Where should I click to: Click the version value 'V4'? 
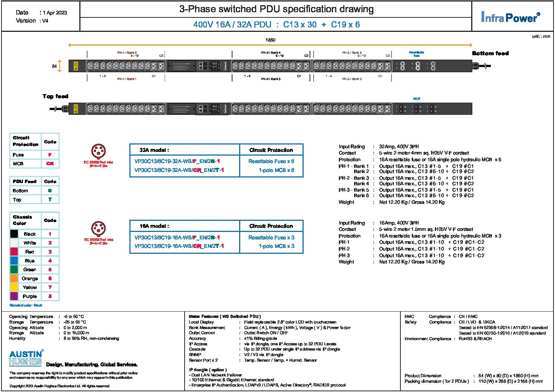45,21
